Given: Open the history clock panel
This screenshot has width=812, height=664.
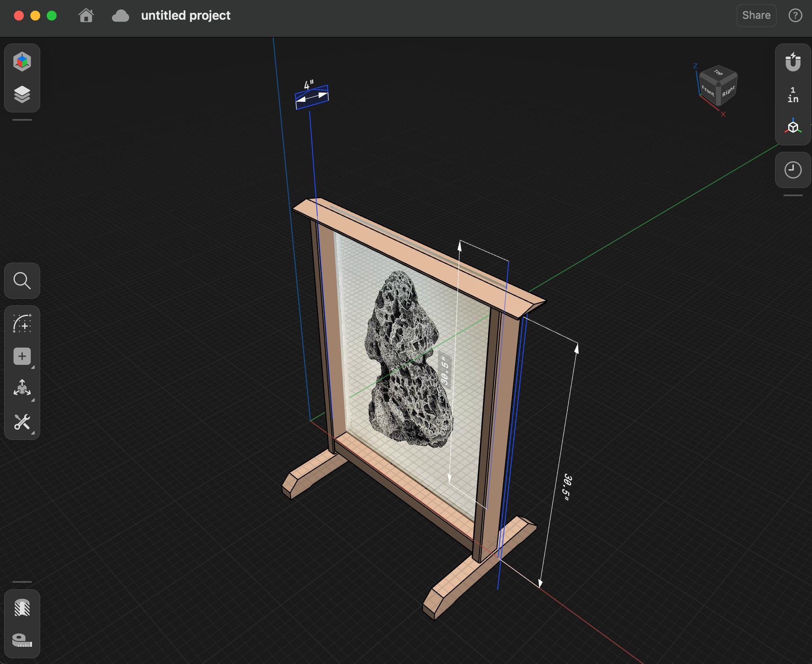Looking at the screenshot, I should tap(793, 170).
